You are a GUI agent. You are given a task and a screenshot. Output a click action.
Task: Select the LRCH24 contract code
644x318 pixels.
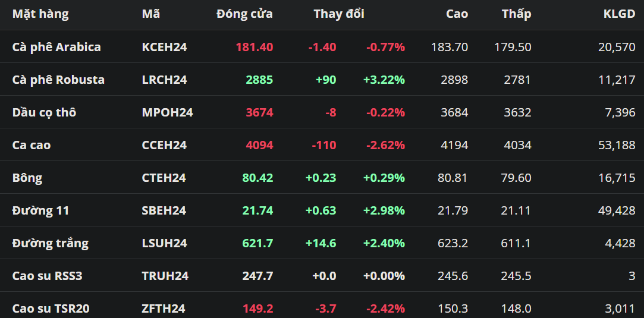[164, 80]
